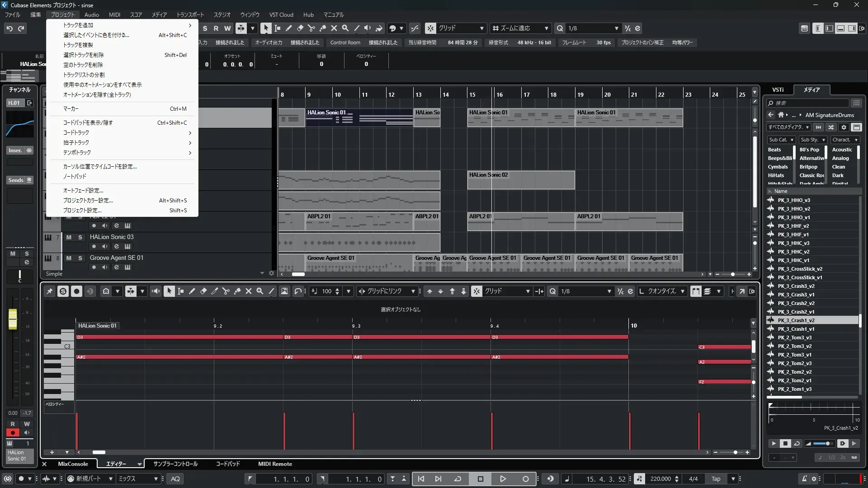Open the ズームに適応 grid type dropdown

(x=521, y=28)
